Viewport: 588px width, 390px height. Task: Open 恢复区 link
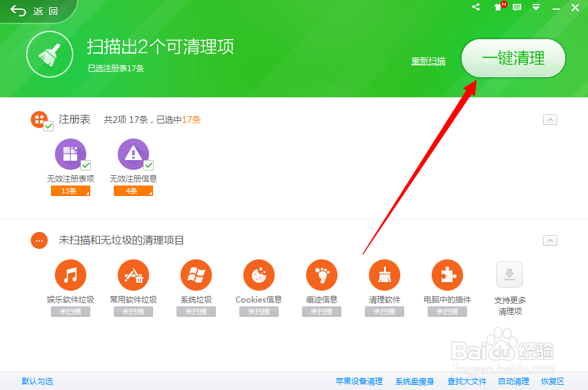coord(553,382)
